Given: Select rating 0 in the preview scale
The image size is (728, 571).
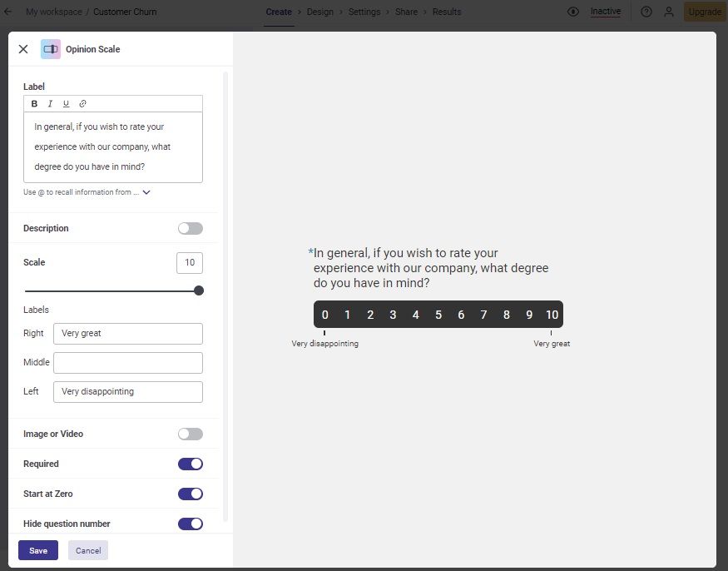Looking at the screenshot, I should [x=325, y=315].
